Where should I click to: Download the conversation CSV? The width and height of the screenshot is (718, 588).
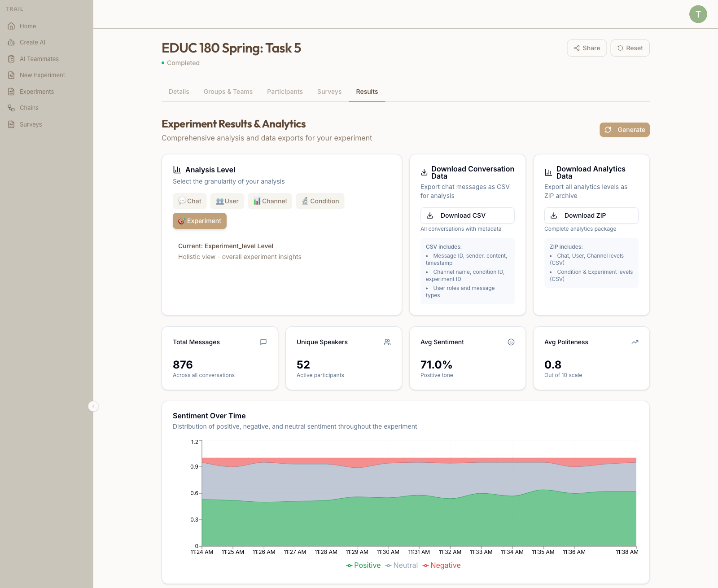pyautogui.click(x=468, y=215)
